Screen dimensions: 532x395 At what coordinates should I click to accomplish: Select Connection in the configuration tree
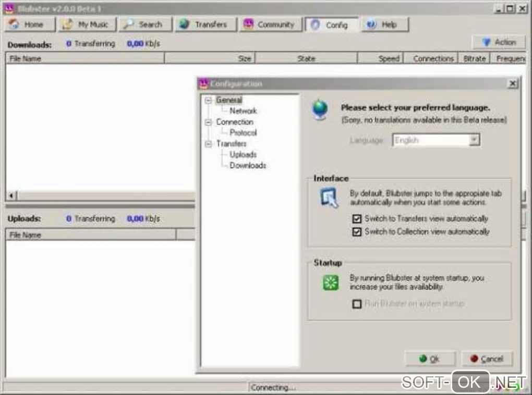tap(235, 122)
